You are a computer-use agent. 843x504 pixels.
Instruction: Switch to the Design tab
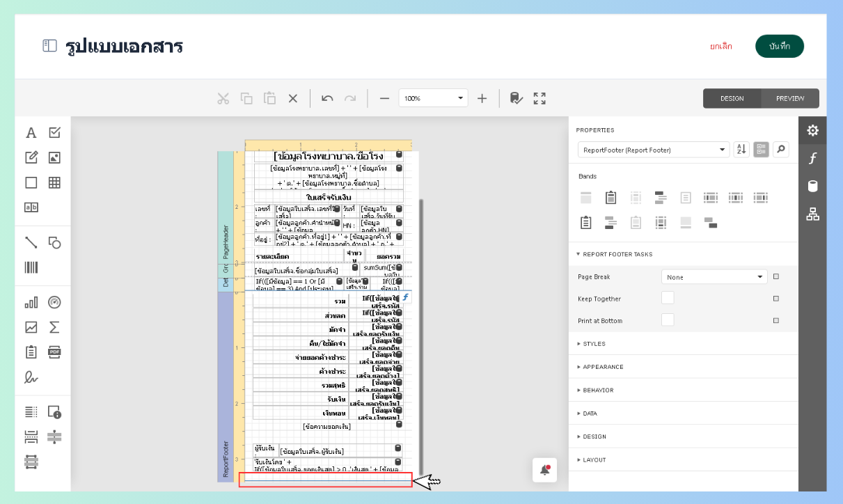coord(732,98)
